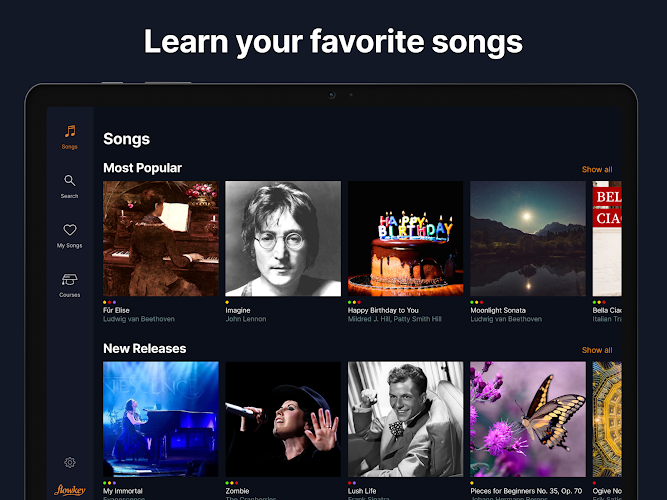Open the Songs music note icon
This screenshot has width=667, height=500.
(69, 131)
